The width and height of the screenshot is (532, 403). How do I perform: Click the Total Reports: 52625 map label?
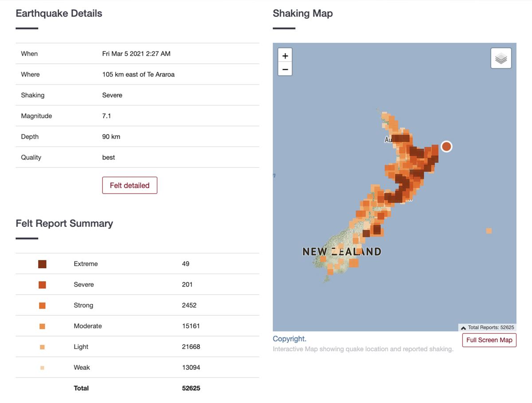pyautogui.click(x=491, y=328)
